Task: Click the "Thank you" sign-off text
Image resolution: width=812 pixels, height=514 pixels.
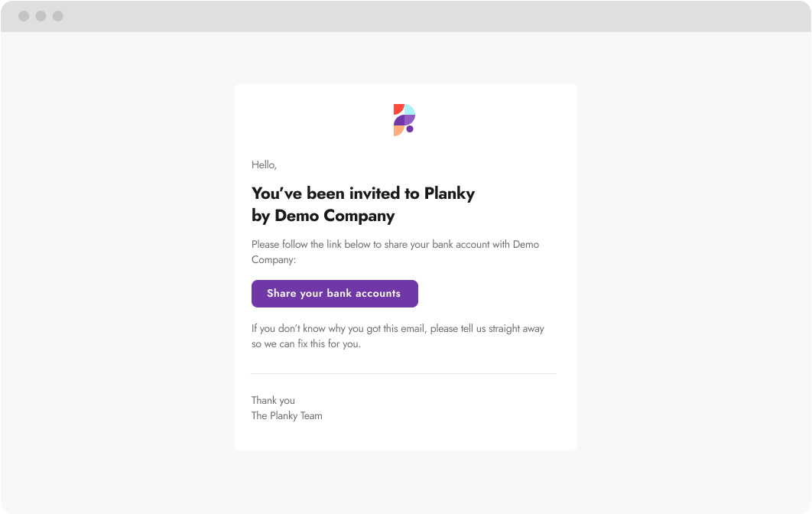Action: [273, 400]
